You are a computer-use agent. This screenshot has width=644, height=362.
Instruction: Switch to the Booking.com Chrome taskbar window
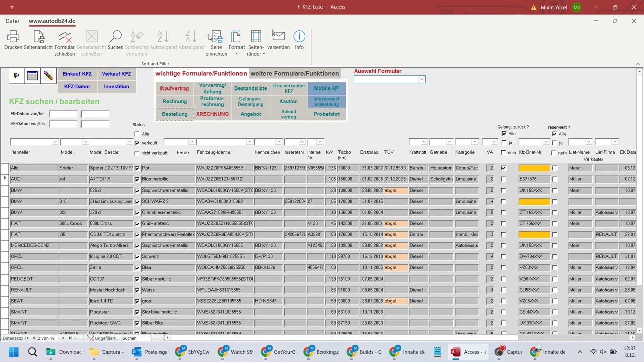[x=322, y=352]
